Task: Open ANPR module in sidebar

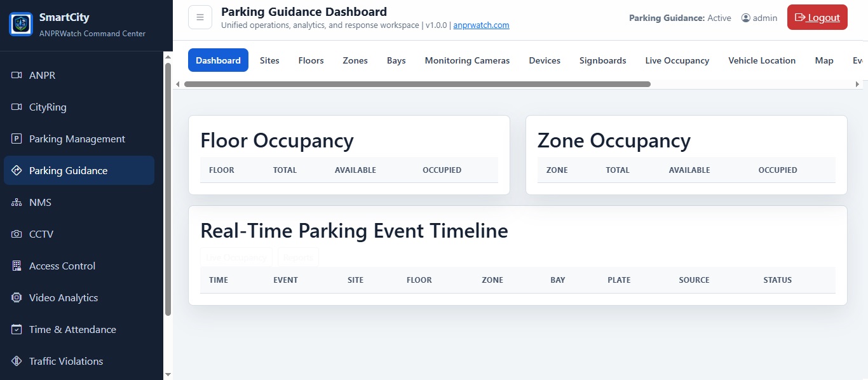Action: coord(79,75)
